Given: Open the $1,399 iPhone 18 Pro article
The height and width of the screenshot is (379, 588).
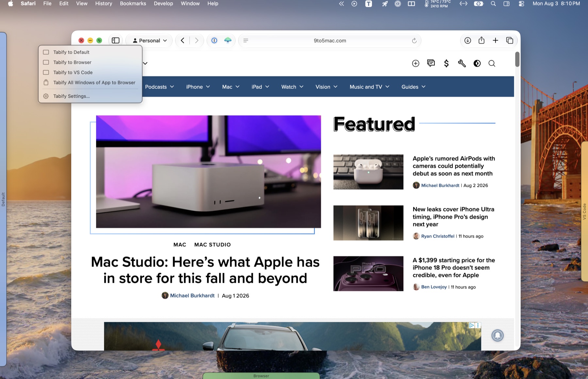Looking at the screenshot, I should (454, 268).
